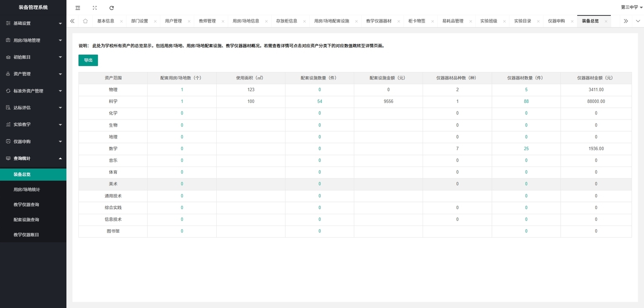The width and height of the screenshot is (644, 308).
Task: Go to home tab icon
Action: pyautogui.click(x=85, y=21)
